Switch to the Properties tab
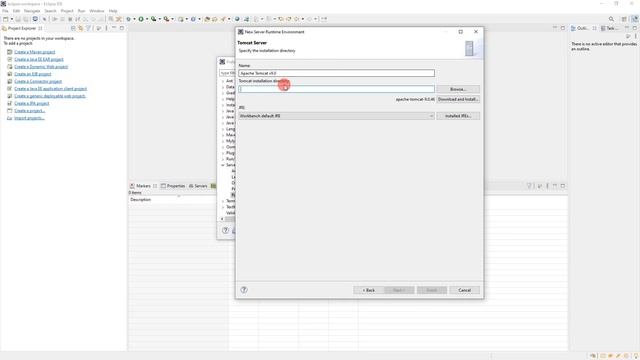Viewport: 640px width, 360px height. 173,186
